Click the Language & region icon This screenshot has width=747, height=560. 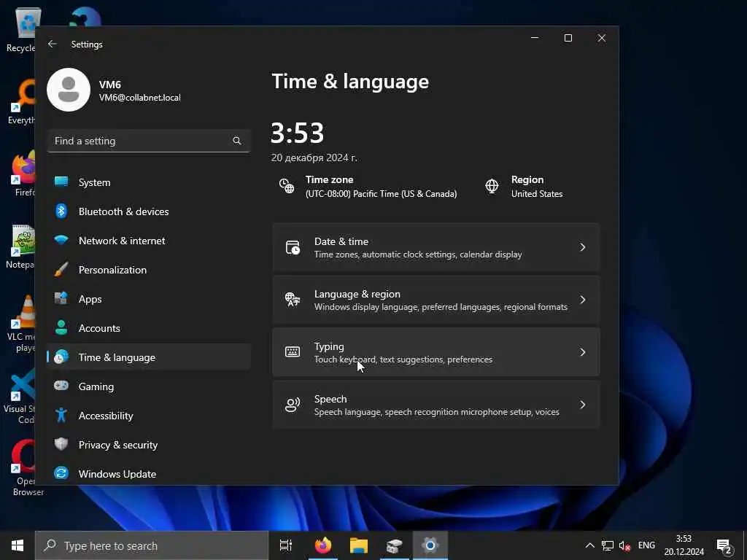click(x=293, y=300)
